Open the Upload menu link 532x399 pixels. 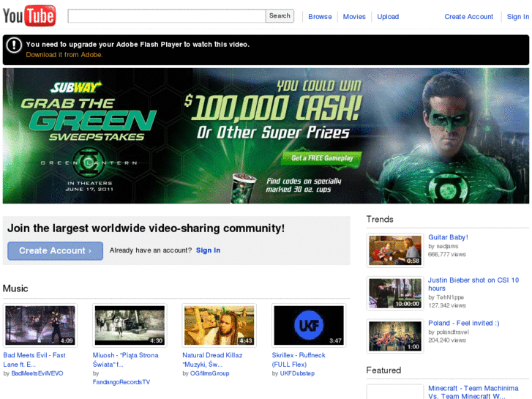[x=388, y=17]
